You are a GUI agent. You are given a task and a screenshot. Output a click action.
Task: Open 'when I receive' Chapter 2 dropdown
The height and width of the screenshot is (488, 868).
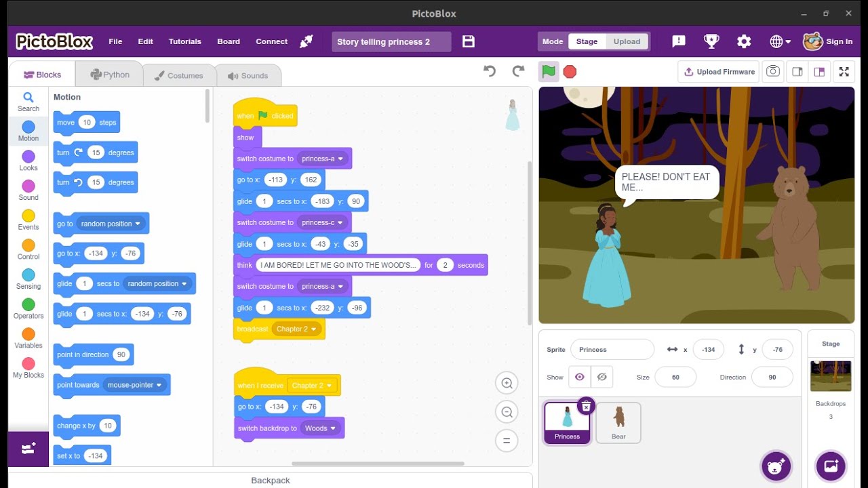pyautogui.click(x=312, y=386)
